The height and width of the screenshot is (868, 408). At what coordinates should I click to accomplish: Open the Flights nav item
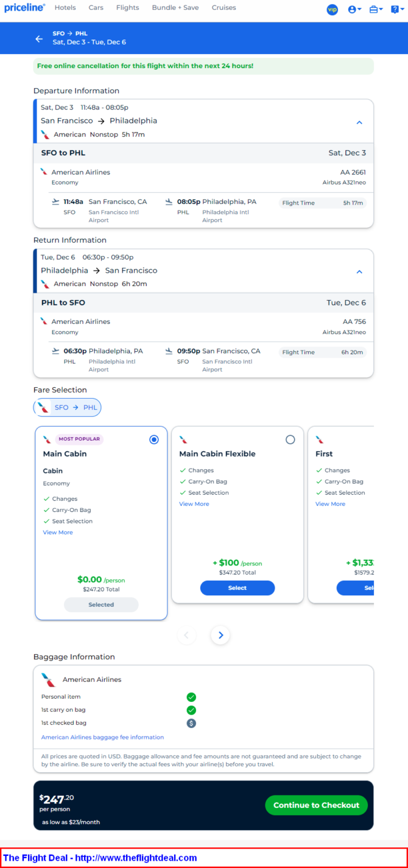pyautogui.click(x=127, y=8)
